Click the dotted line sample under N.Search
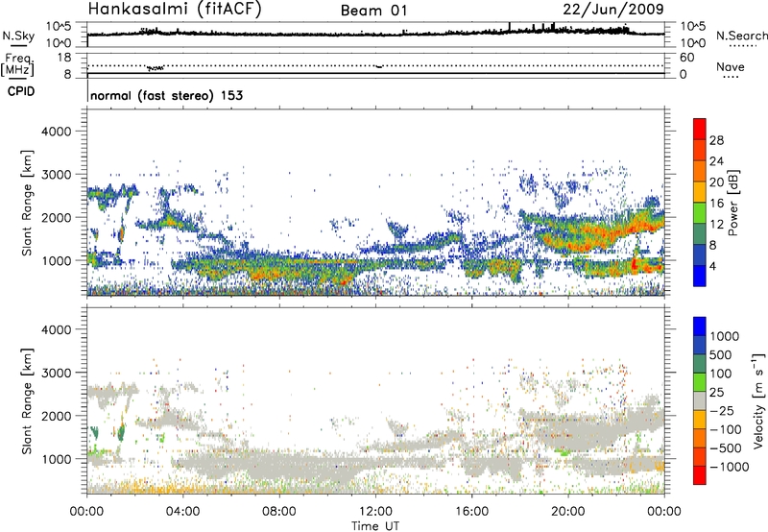768x532 pixels. point(743,46)
